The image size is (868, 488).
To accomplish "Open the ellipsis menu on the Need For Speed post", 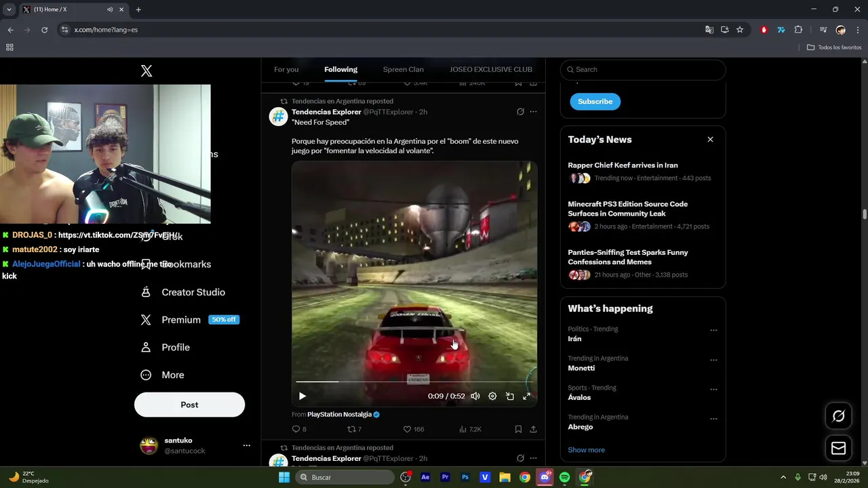I will pos(534,112).
